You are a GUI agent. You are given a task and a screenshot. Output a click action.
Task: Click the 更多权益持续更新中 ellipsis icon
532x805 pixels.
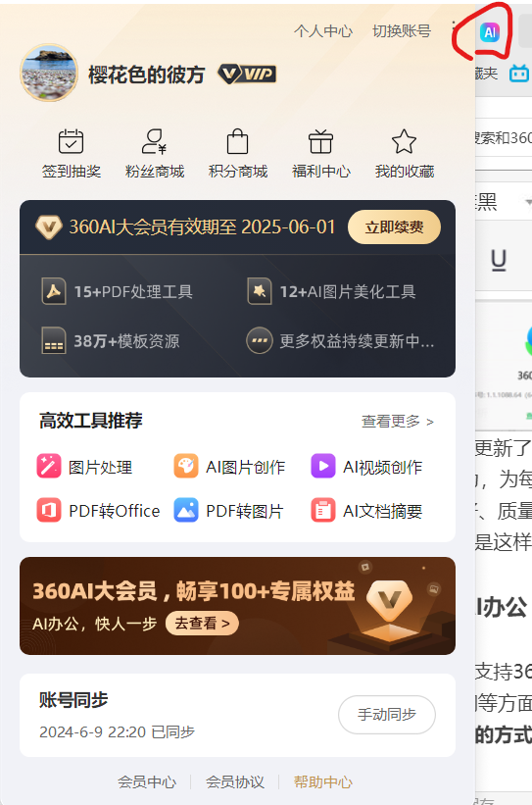(259, 341)
